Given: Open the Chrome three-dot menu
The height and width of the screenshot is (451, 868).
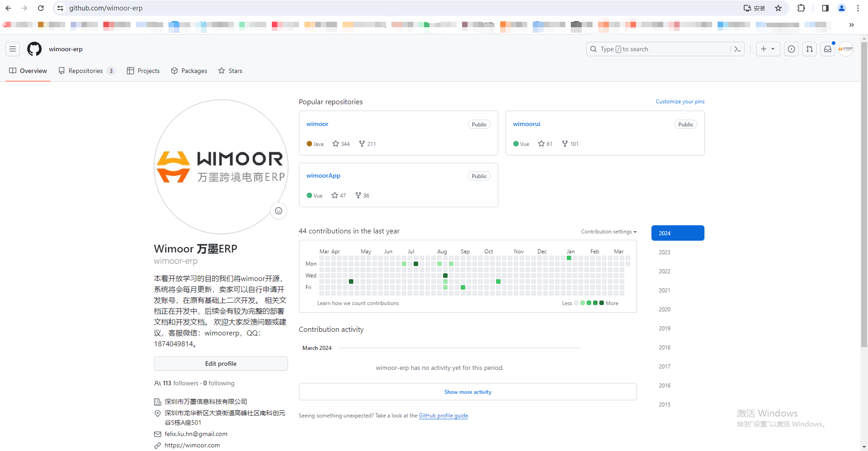Looking at the screenshot, I should 858,8.
